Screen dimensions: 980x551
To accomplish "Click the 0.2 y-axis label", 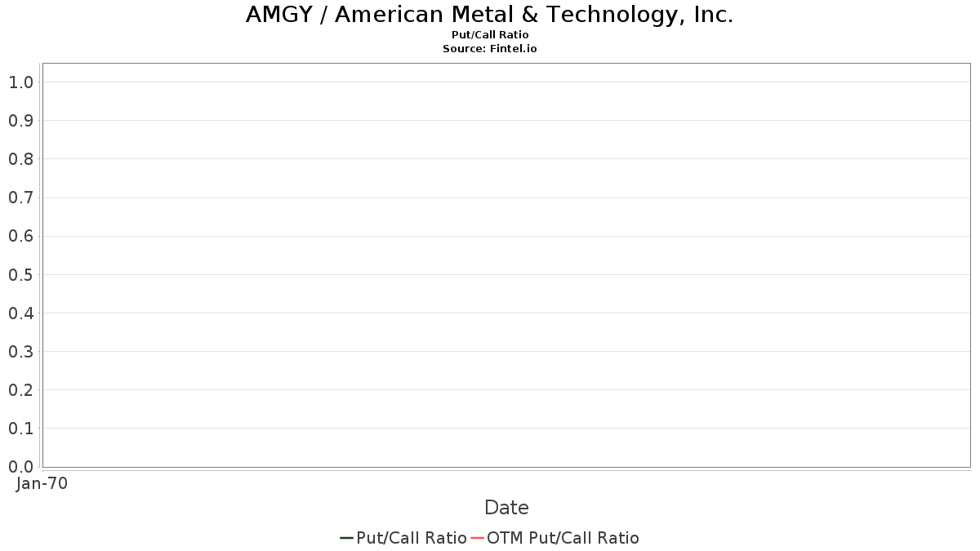I will click(x=21, y=390).
